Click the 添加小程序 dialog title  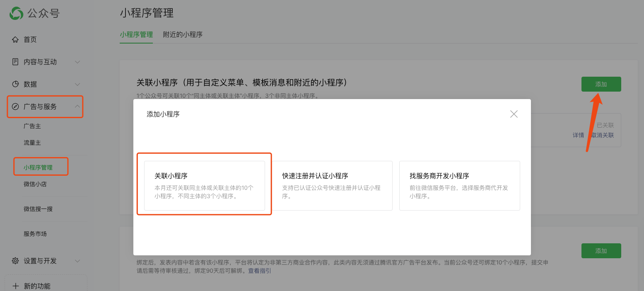[x=163, y=114]
